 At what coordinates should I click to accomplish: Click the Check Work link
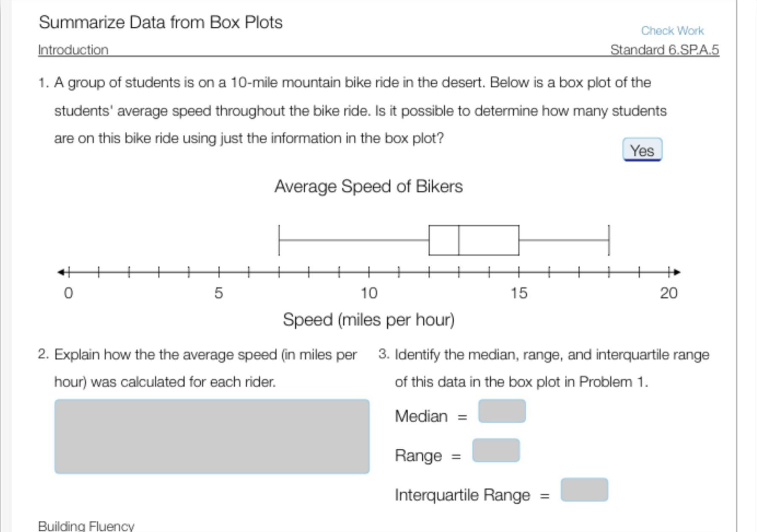[672, 31]
